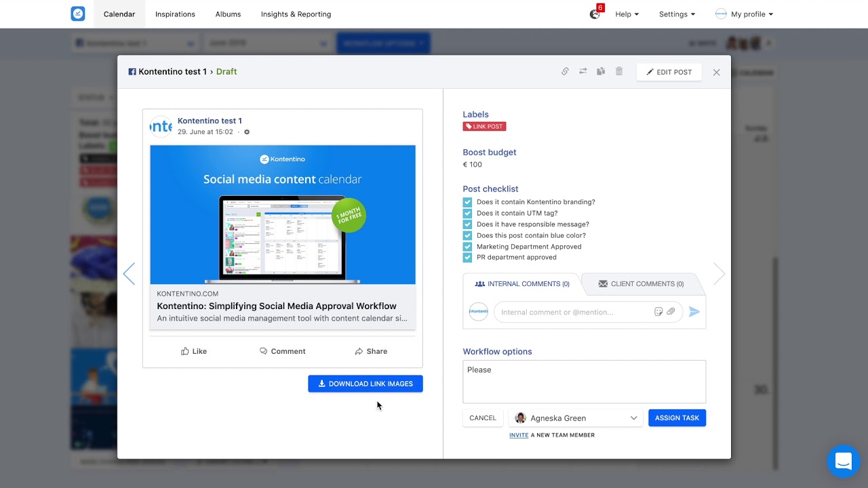Uncheck Does it contain Kontentino branding
This screenshot has width=868, height=488.
pyautogui.click(x=467, y=202)
